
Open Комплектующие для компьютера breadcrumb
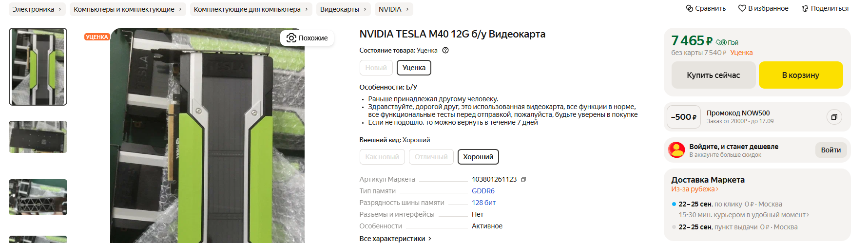click(x=251, y=9)
